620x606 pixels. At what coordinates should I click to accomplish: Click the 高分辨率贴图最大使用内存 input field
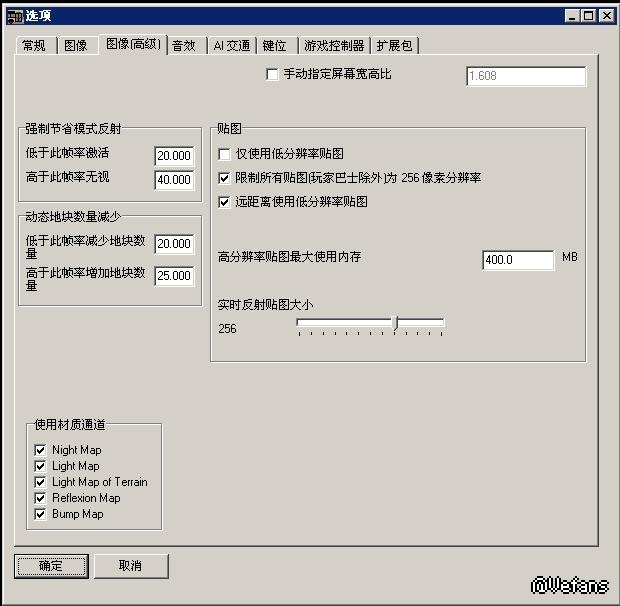click(x=518, y=260)
